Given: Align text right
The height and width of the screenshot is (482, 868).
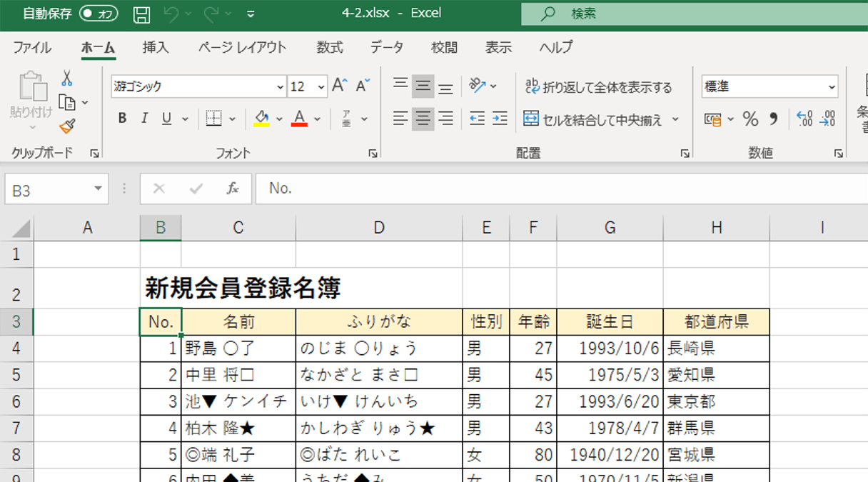Looking at the screenshot, I should pos(445,119).
